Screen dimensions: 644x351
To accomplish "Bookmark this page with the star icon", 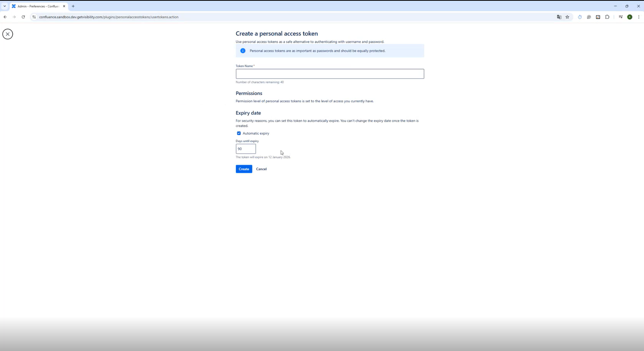I will (x=567, y=17).
